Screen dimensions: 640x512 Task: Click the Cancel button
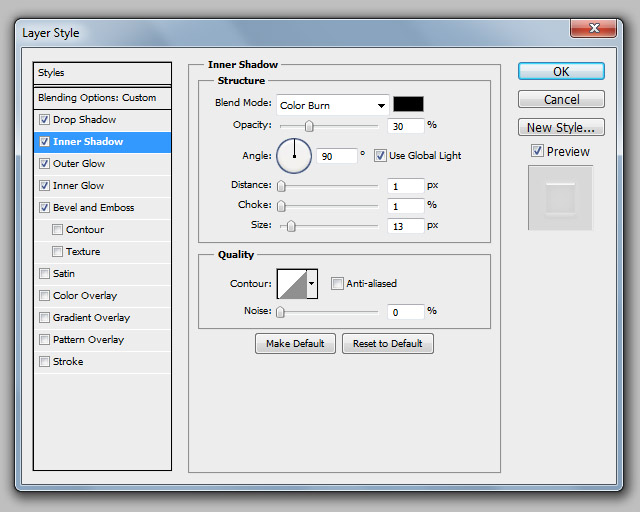click(x=561, y=99)
